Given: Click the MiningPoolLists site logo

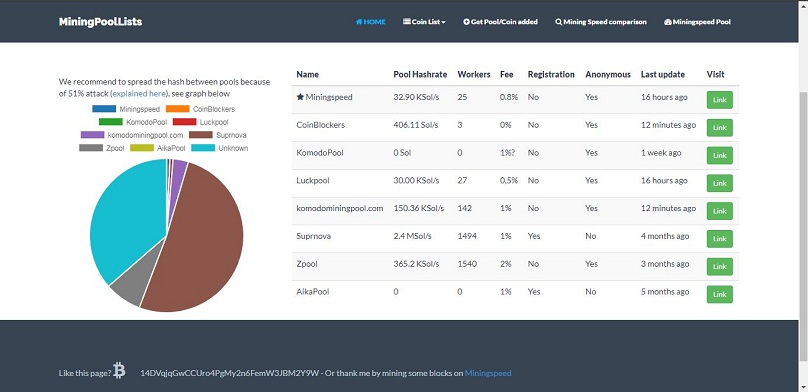Looking at the screenshot, I should click(x=100, y=22).
